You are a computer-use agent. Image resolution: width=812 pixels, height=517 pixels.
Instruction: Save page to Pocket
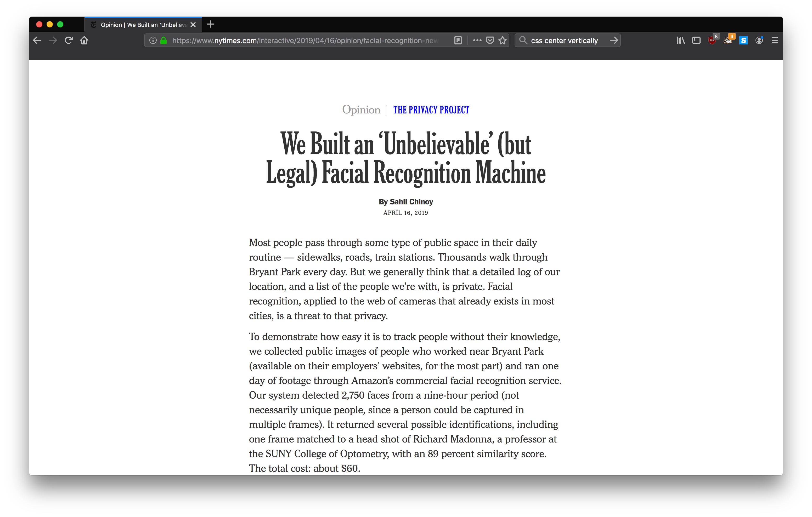click(x=490, y=41)
